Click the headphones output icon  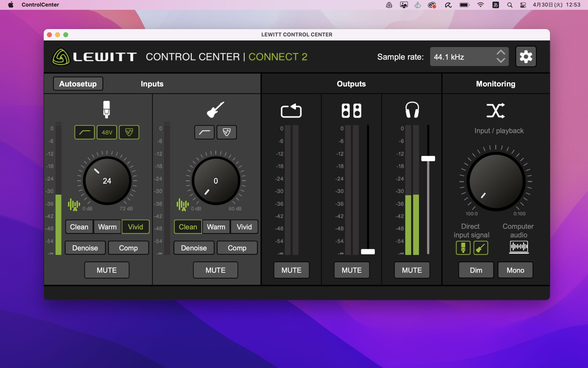click(412, 110)
